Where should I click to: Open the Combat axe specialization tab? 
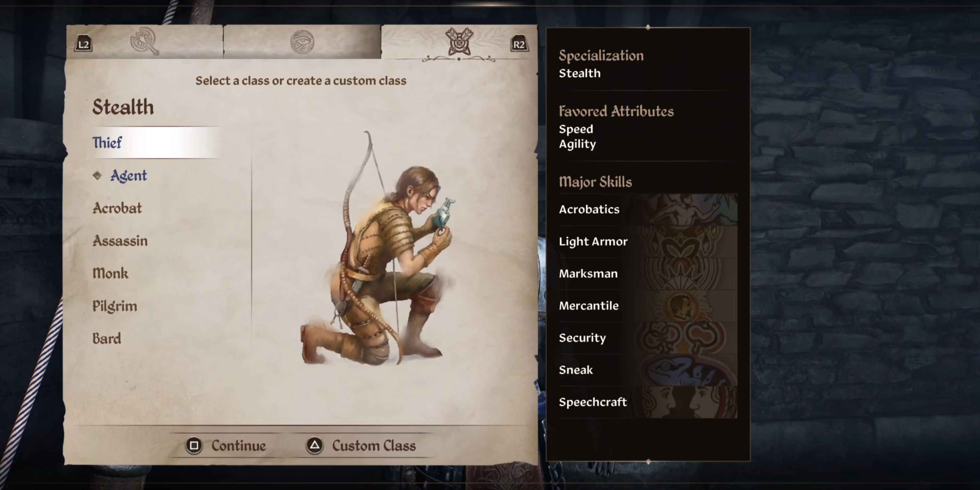[144, 41]
